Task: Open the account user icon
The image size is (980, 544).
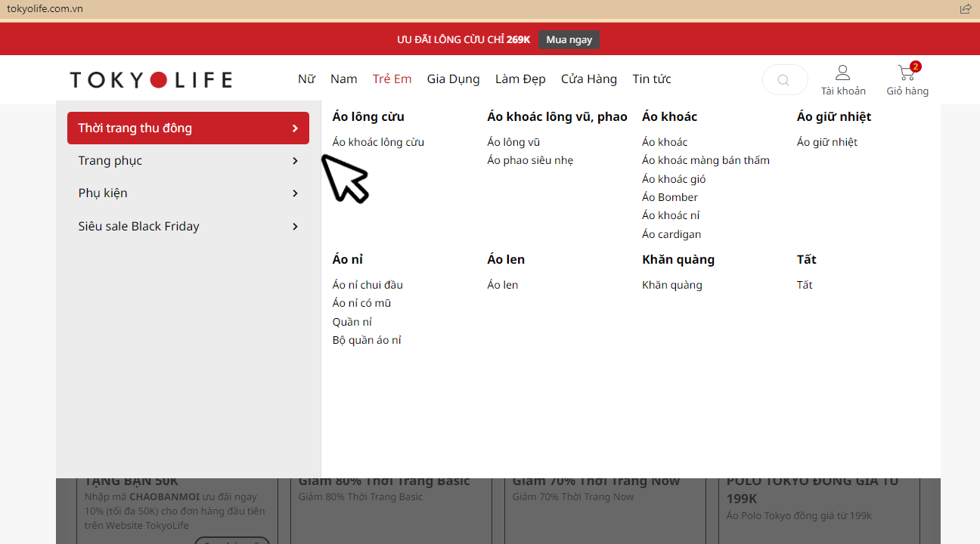Action: click(x=842, y=73)
